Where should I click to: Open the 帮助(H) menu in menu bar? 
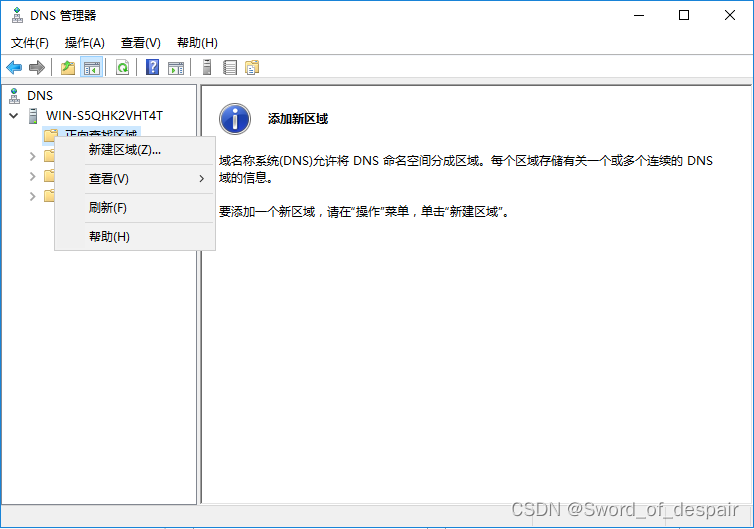click(197, 43)
